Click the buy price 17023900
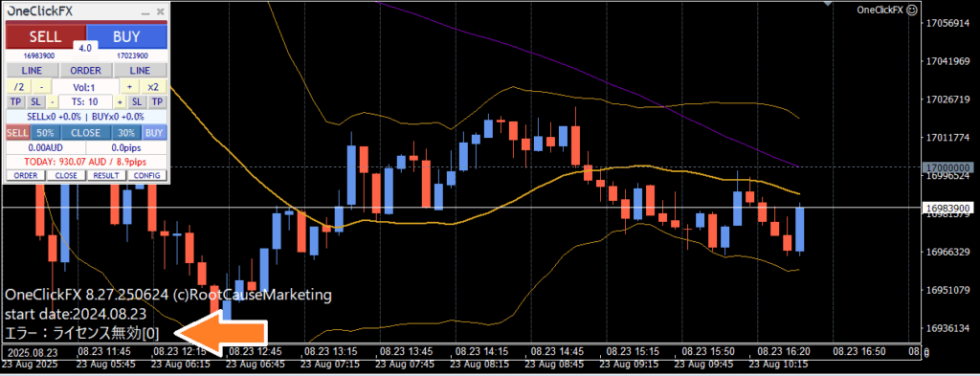The image size is (980, 376). coord(132,55)
